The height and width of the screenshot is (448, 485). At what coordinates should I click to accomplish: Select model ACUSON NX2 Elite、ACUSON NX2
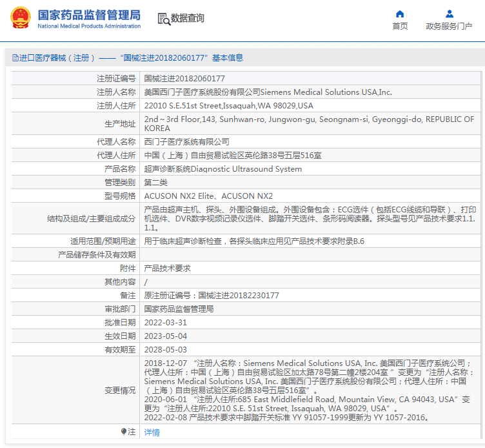pyautogui.click(x=208, y=196)
